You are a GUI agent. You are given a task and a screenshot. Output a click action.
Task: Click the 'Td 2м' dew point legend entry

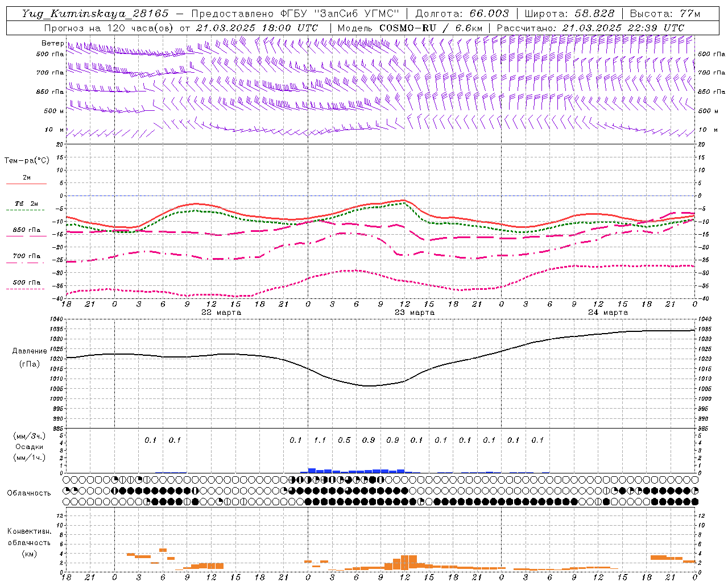[x=26, y=203]
